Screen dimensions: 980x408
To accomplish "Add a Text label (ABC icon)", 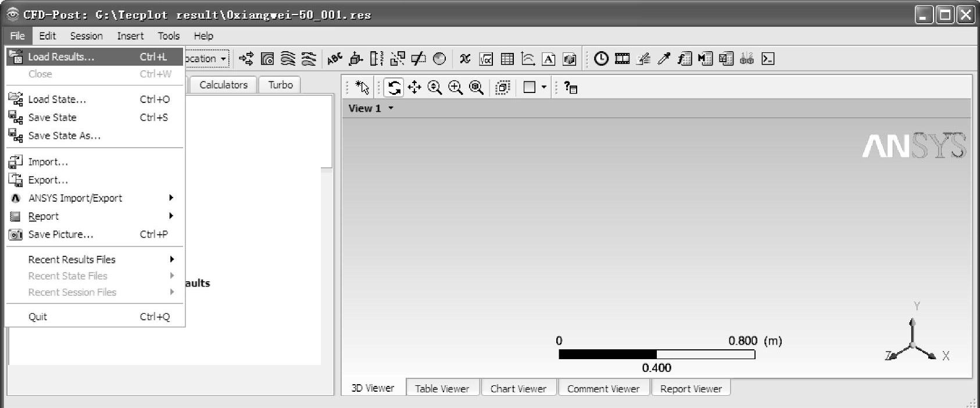I will pos(335,59).
